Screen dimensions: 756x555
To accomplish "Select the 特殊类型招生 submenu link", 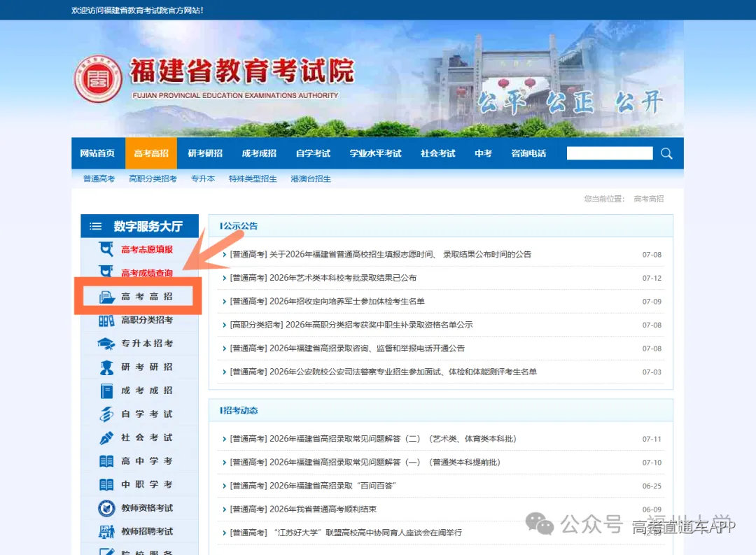I will (253, 179).
